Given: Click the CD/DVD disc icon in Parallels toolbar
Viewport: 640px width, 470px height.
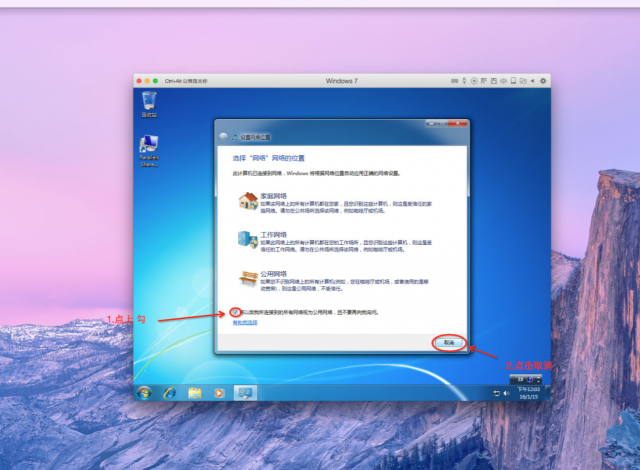Looking at the screenshot, I should point(474,81).
